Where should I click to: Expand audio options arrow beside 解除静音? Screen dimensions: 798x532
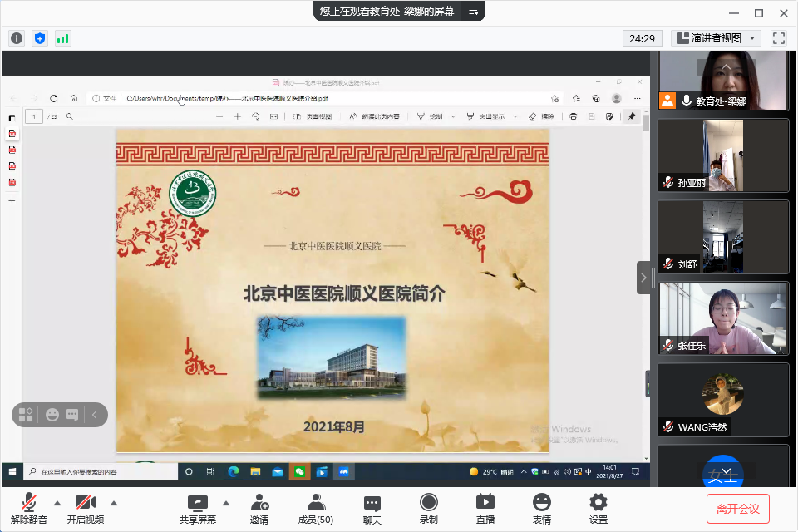coord(57,503)
